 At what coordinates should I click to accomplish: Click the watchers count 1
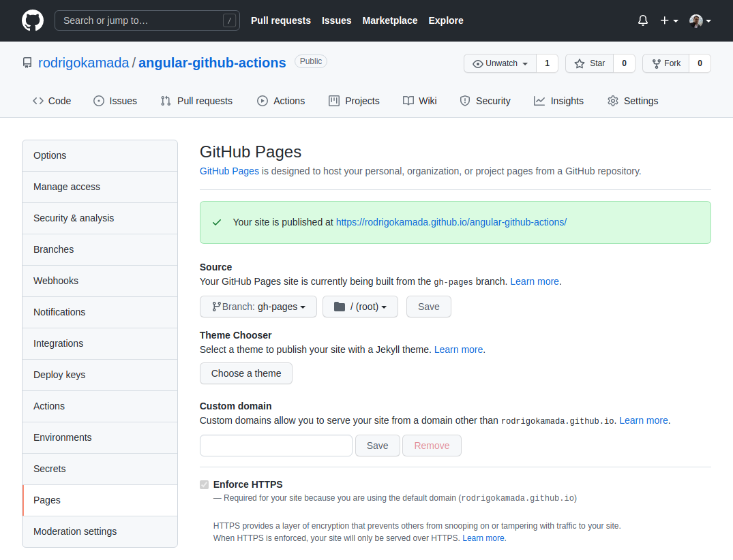(x=547, y=63)
